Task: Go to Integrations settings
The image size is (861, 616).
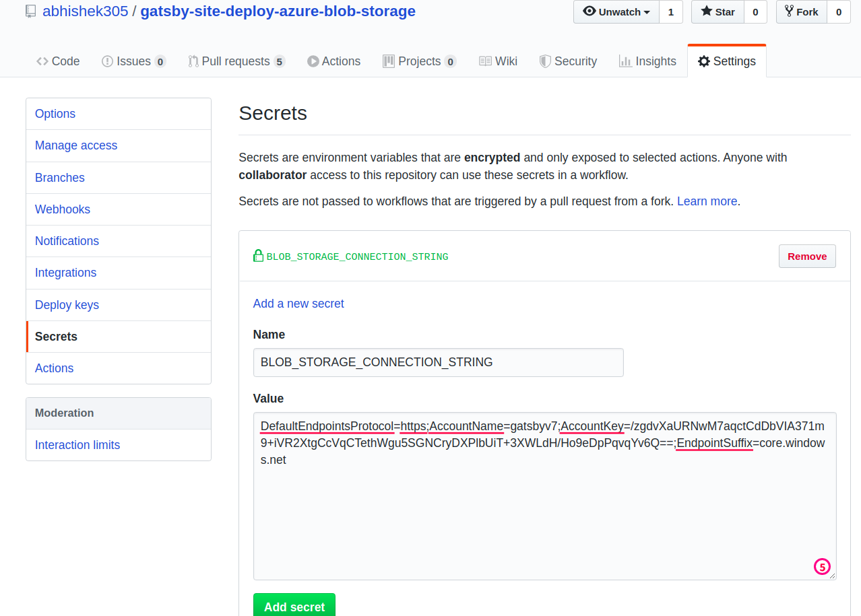Action: [x=119, y=273]
